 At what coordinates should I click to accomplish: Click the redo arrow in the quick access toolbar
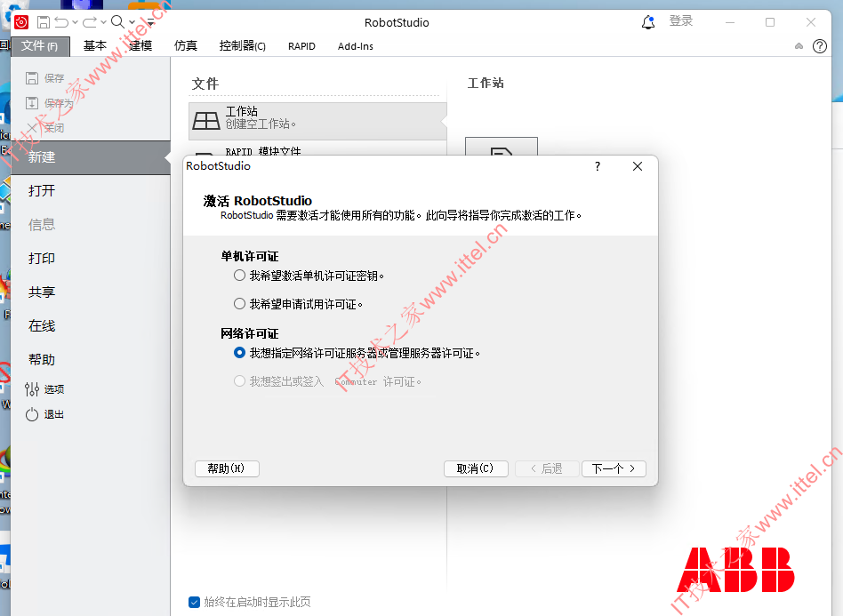coord(90,22)
